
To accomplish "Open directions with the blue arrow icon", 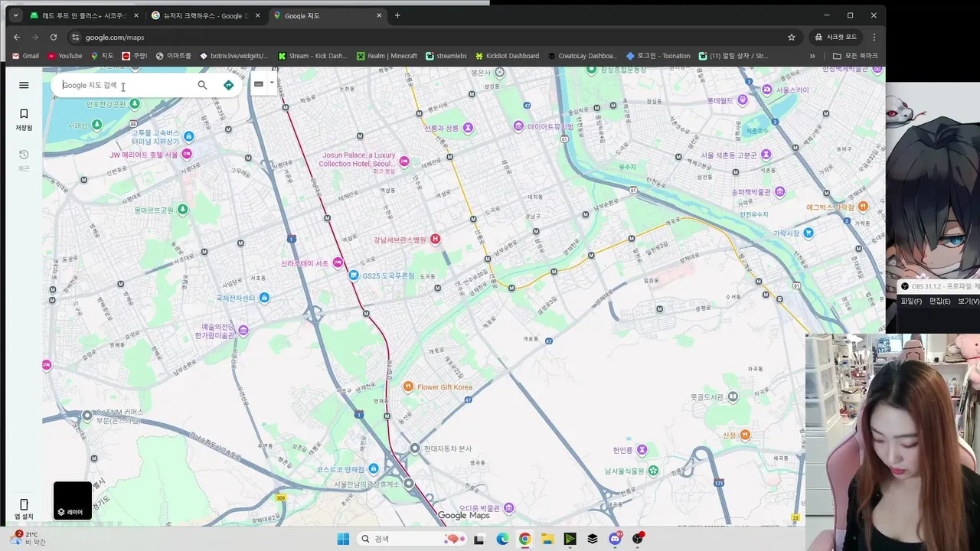I will [x=228, y=85].
